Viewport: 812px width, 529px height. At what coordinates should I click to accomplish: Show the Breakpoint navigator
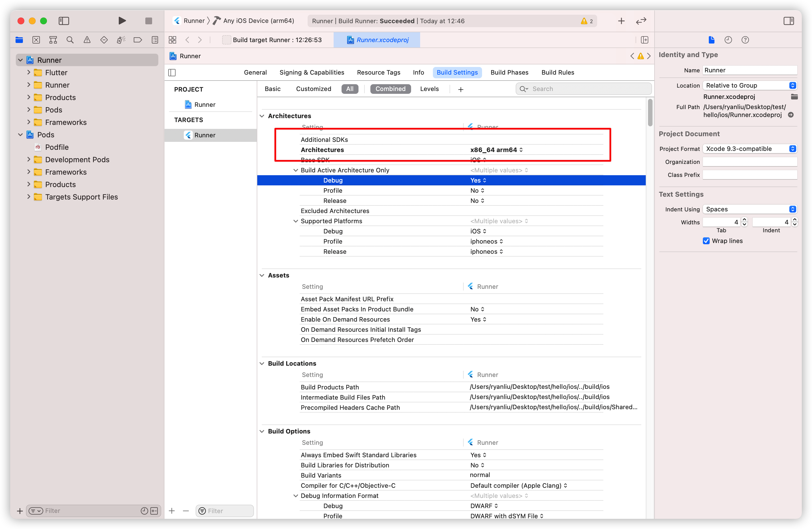138,40
